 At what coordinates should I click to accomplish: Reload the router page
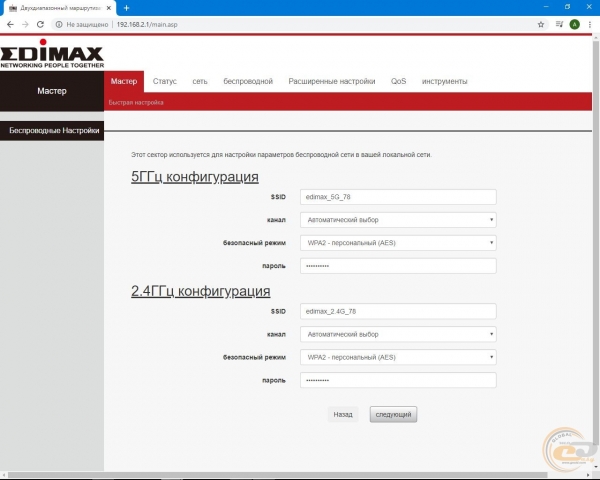coord(40,24)
